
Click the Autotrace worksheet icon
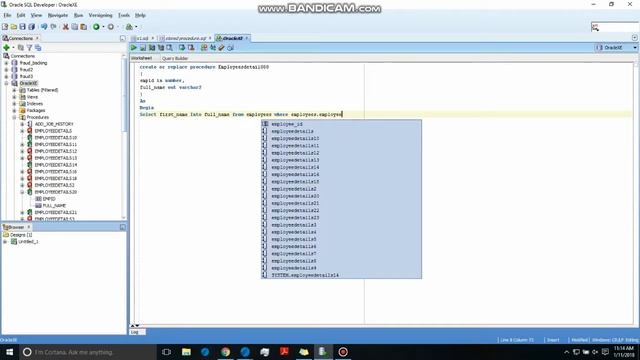click(161, 48)
